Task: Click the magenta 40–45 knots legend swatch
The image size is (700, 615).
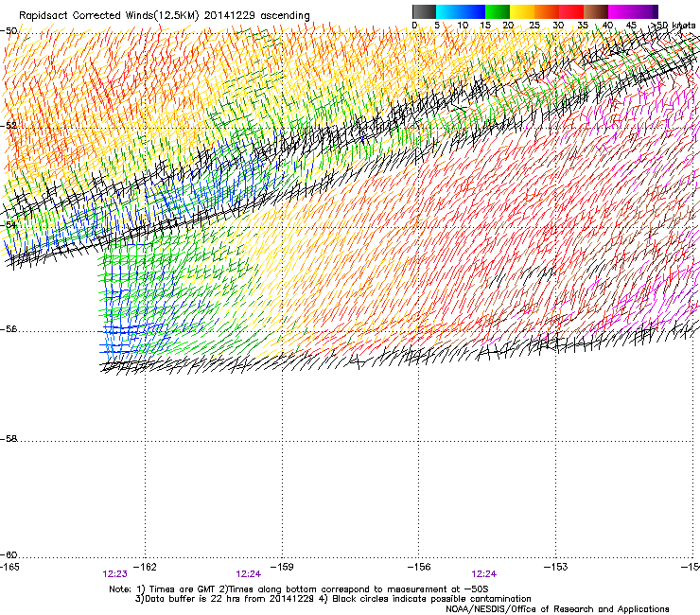Action: point(621,11)
